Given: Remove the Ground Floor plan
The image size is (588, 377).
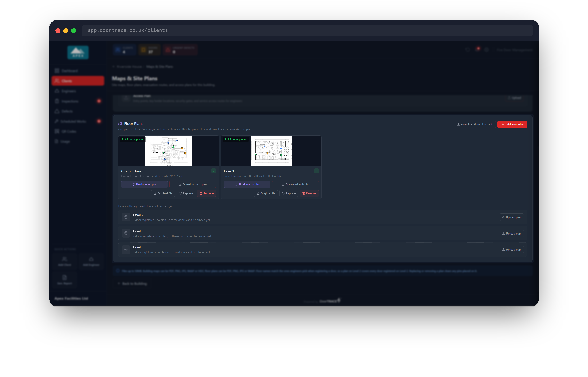Looking at the screenshot, I should [x=206, y=193].
